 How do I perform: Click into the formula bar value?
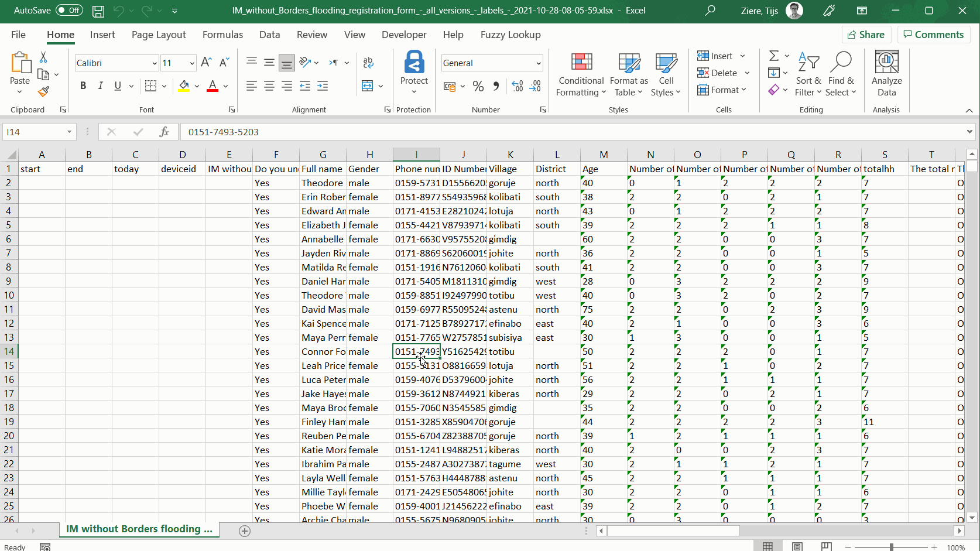click(574, 132)
